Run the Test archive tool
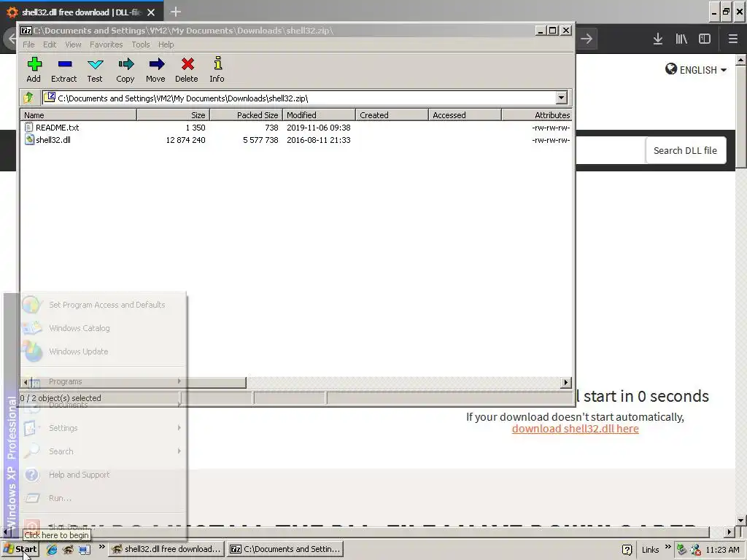The height and width of the screenshot is (560, 747). [95, 69]
